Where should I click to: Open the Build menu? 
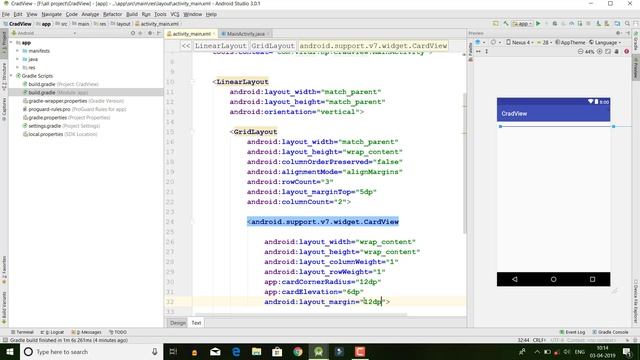tap(132, 14)
